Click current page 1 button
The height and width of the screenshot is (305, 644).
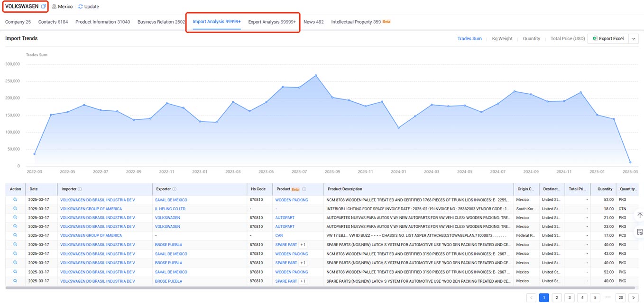(544, 297)
